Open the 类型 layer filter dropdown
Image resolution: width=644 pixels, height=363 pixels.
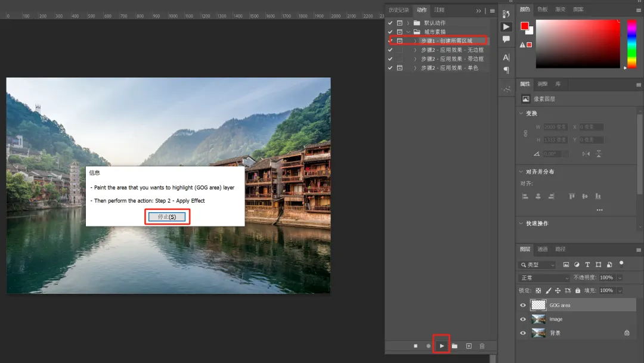tap(537, 265)
